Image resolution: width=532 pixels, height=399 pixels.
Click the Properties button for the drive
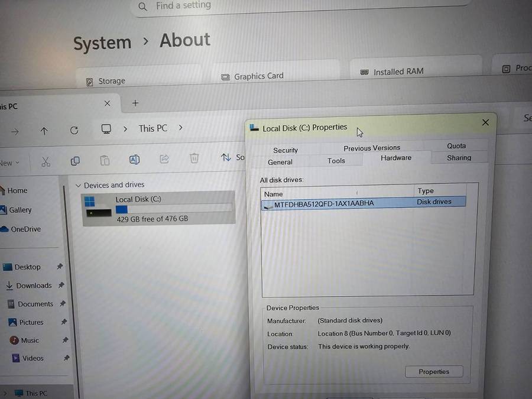click(x=433, y=372)
